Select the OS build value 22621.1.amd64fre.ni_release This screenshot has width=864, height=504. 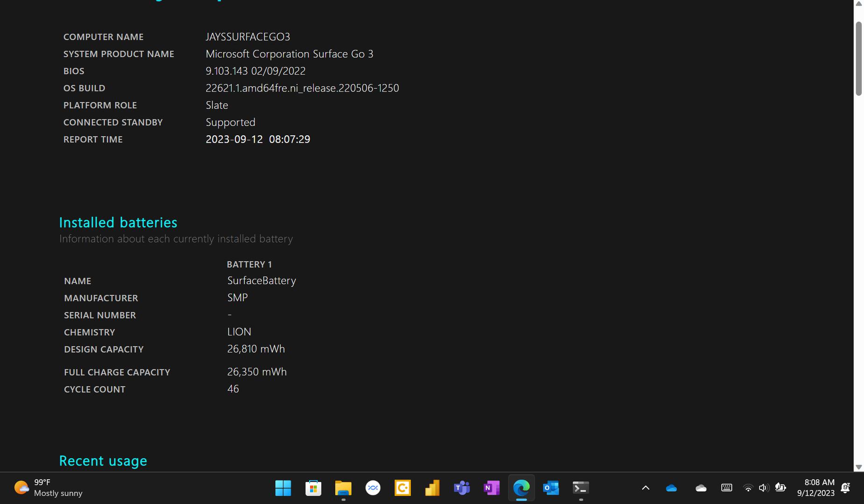[302, 88]
